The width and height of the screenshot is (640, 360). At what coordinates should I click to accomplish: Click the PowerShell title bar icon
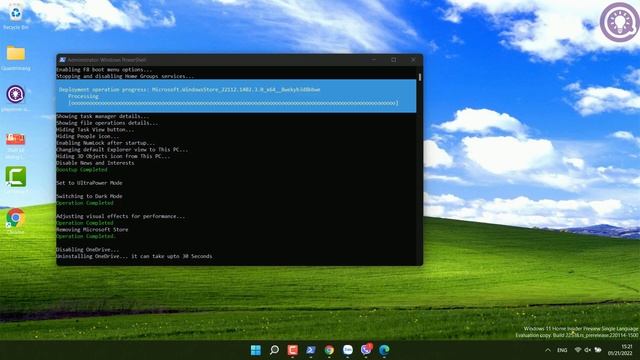tap(62, 60)
